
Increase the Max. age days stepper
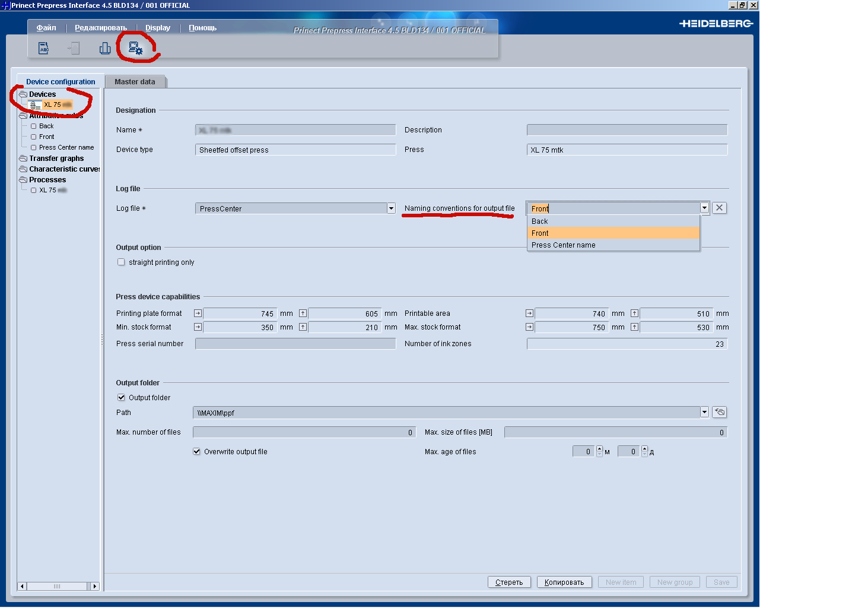(645, 448)
